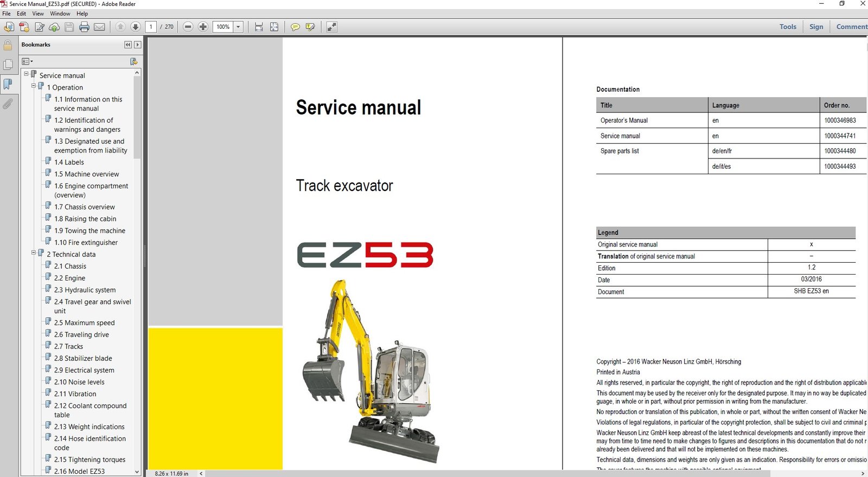Zoom out using the minus button
The width and height of the screenshot is (868, 477).
tap(188, 27)
